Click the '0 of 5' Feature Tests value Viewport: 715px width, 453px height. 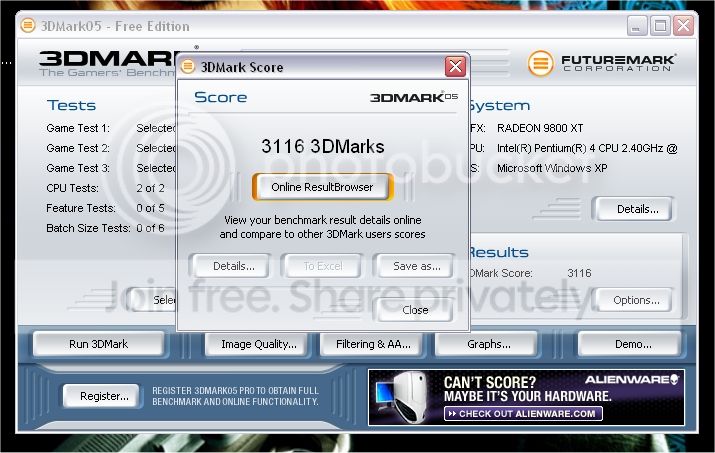[150, 208]
